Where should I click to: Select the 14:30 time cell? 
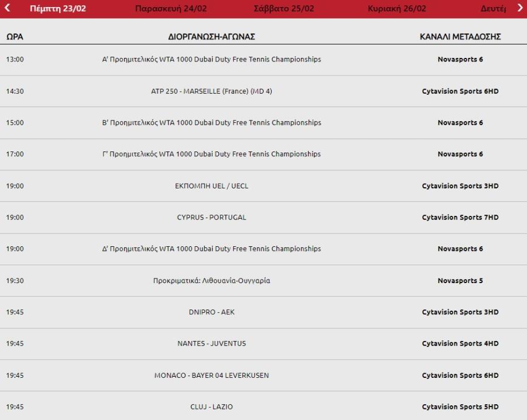click(x=15, y=91)
